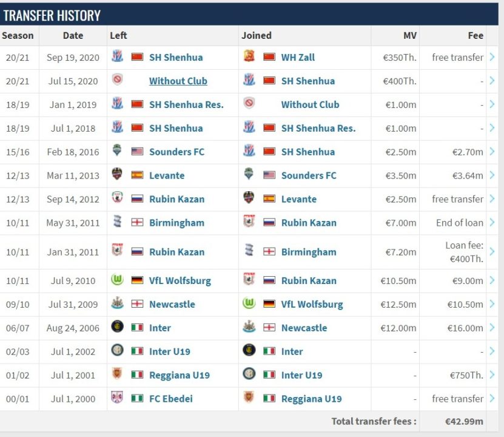Click the Without Club icon in Left column
This screenshot has width=504, height=437.
point(118,81)
